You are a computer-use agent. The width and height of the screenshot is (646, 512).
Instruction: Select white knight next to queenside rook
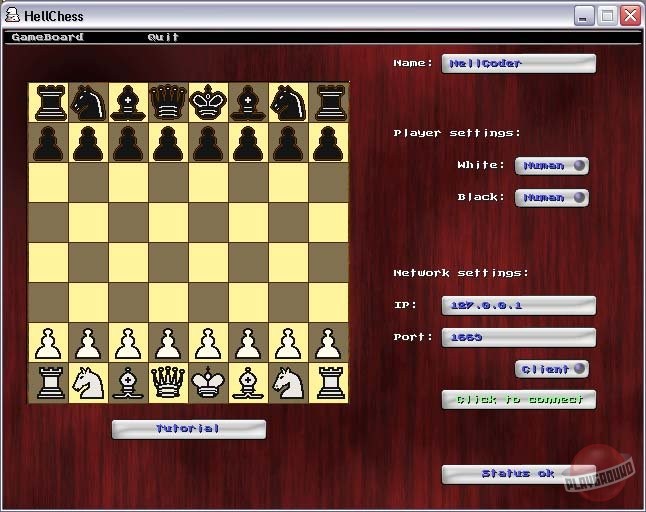88,382
